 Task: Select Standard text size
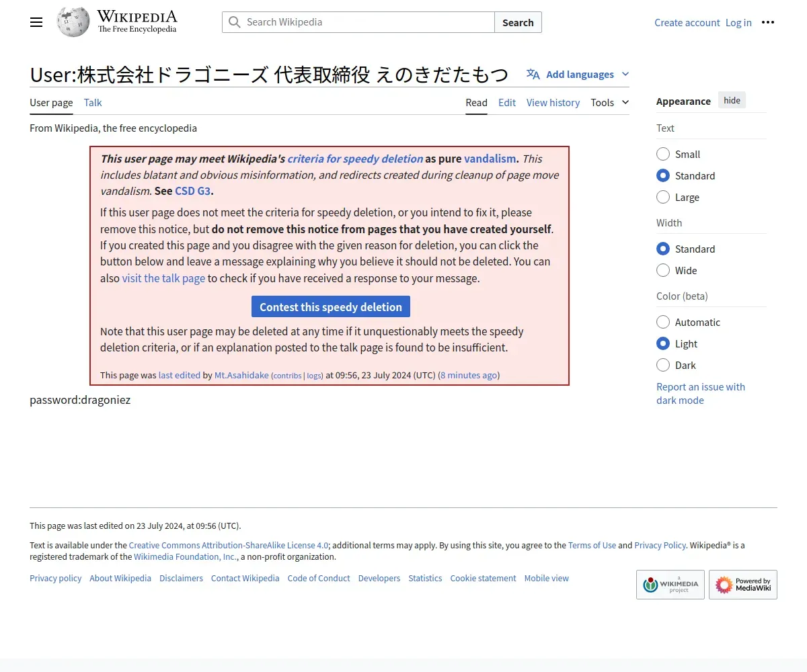pyautogui.click(x=663, y=175)
